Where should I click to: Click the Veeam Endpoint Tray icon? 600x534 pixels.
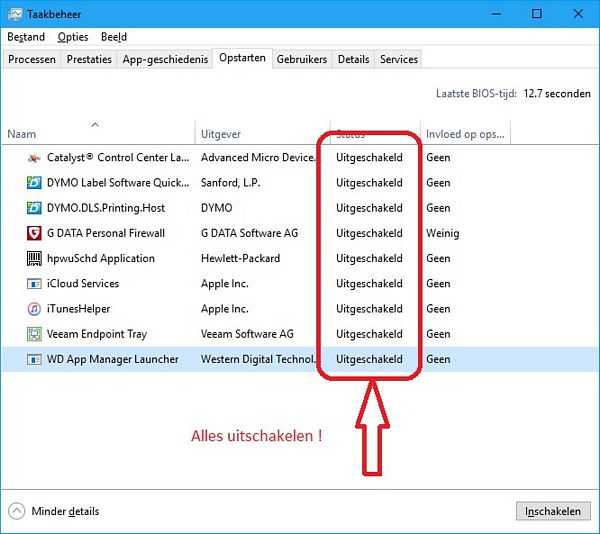point(34,334)
